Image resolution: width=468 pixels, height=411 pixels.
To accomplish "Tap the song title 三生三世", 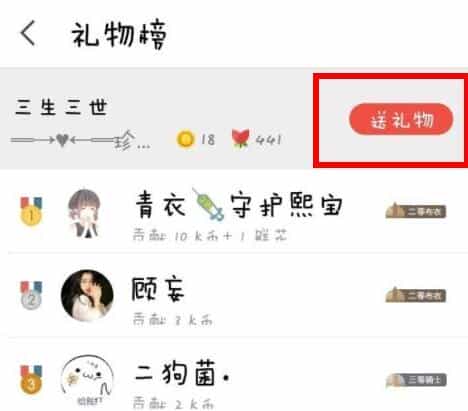I will click(61, 107).
